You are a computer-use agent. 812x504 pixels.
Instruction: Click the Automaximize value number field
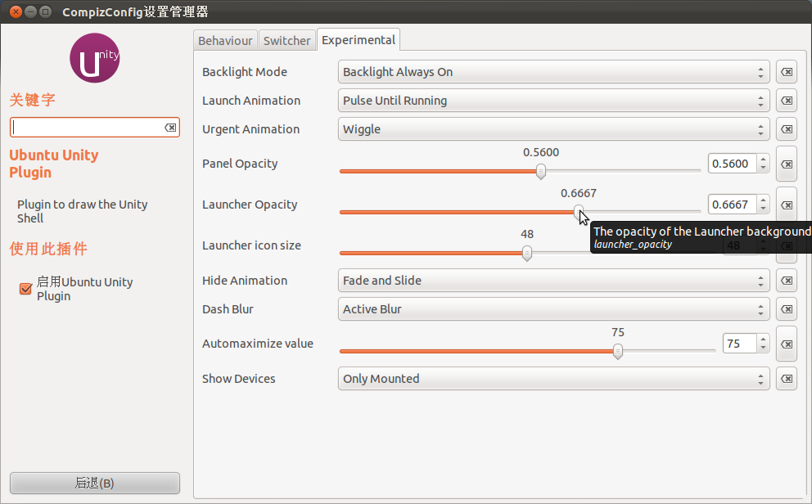[739, 344]
